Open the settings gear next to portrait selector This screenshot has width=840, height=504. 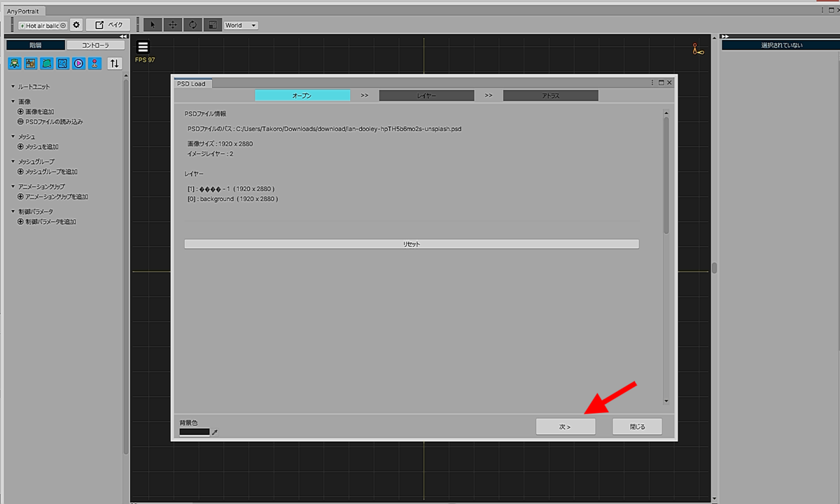[76, 25]
